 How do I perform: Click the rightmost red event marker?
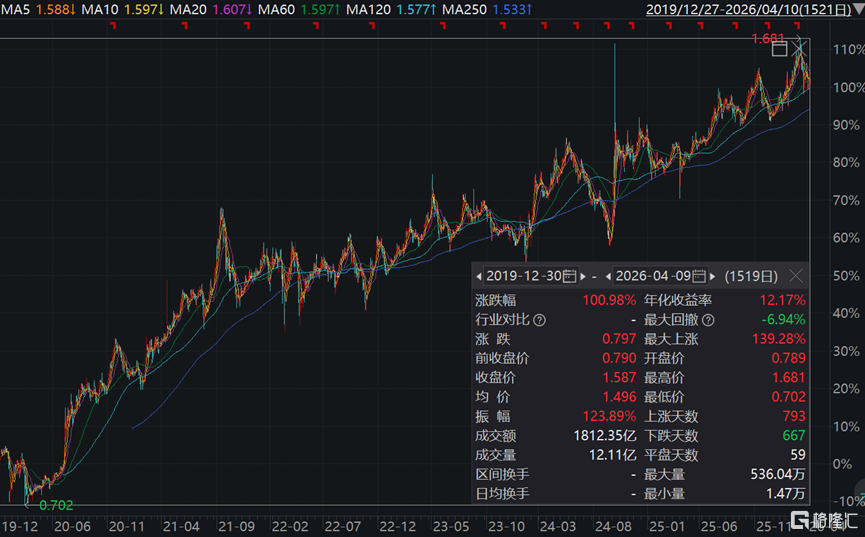pos(797,25)
